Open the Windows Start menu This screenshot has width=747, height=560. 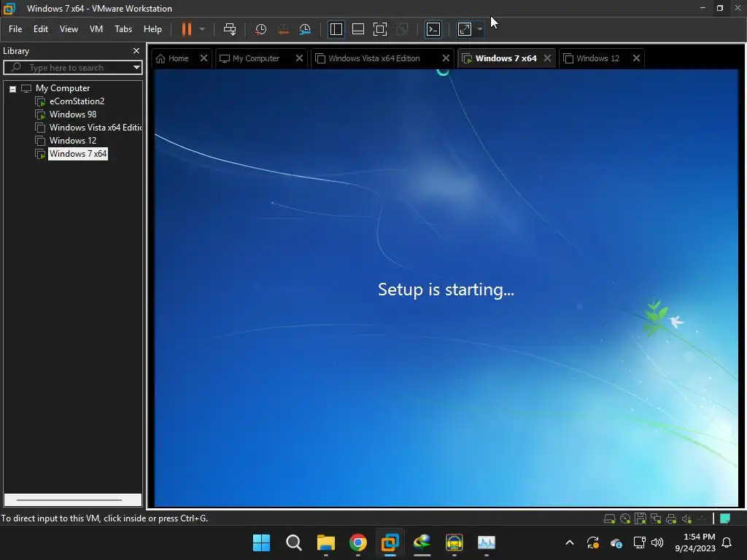261,542
